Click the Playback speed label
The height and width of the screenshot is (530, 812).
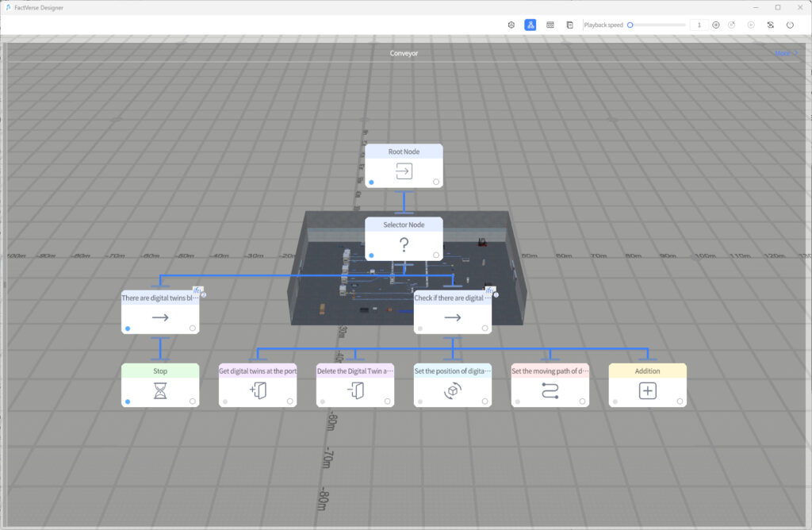tap(603, 25)
